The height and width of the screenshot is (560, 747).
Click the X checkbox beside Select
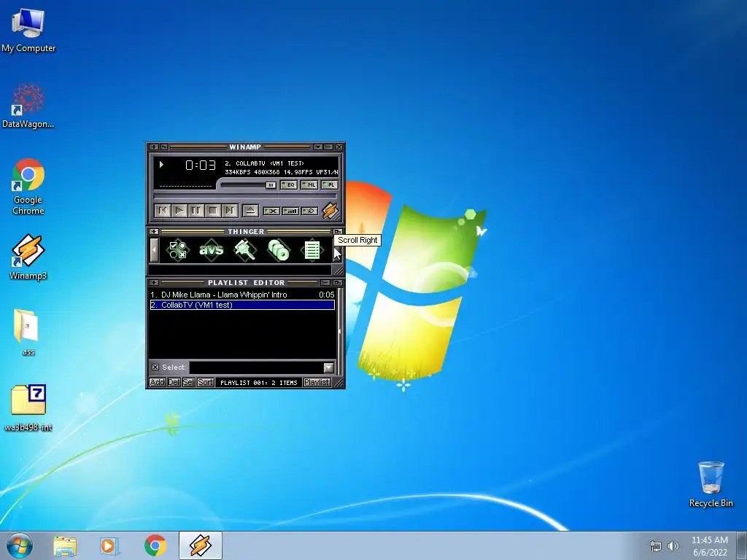pyautogui.click(x=155, y=367)
